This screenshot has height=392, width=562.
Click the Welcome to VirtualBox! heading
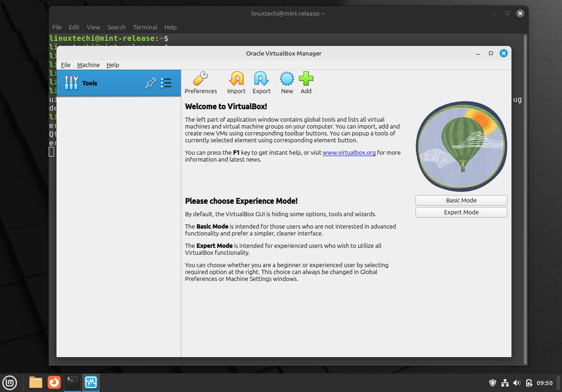[226, 106]
